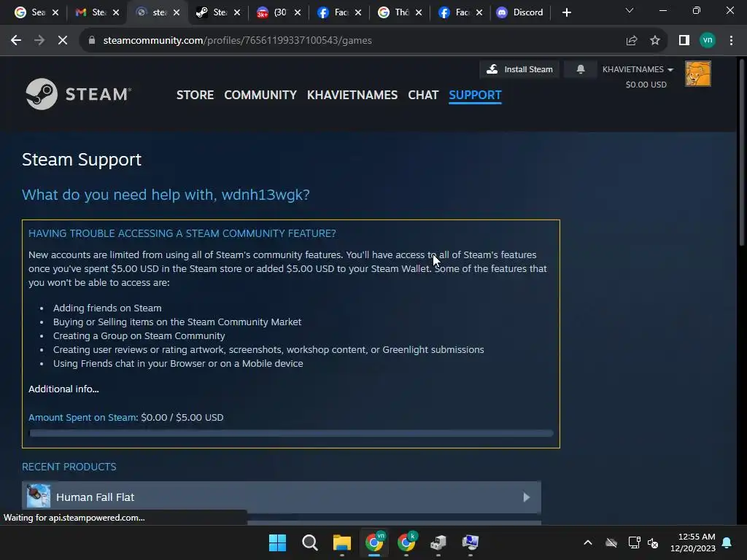The image size is (747, 560).
Task: Click the $0.00 USD wallet balance
Action: (646, 85)
